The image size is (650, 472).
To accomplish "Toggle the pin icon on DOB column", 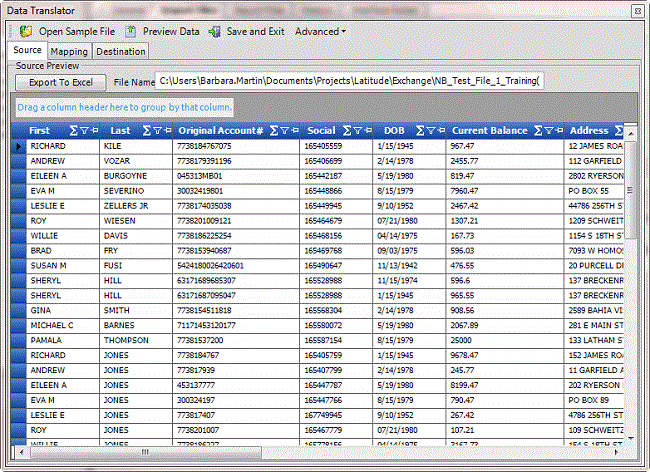I will 440,131.
